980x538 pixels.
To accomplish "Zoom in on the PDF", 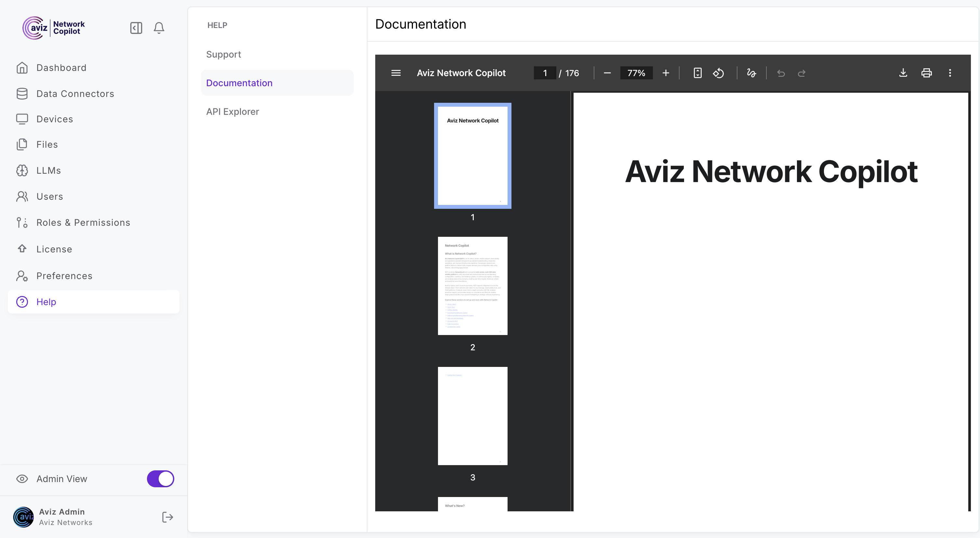I will 665,73.
